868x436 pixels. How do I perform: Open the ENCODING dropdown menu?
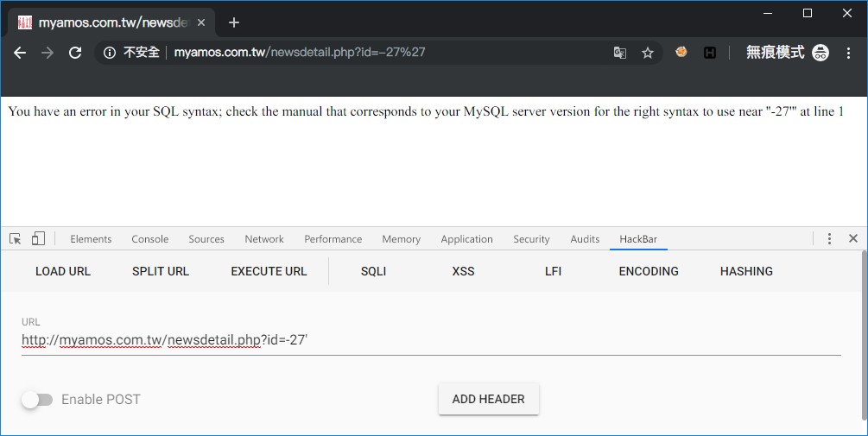pos(649,271)
